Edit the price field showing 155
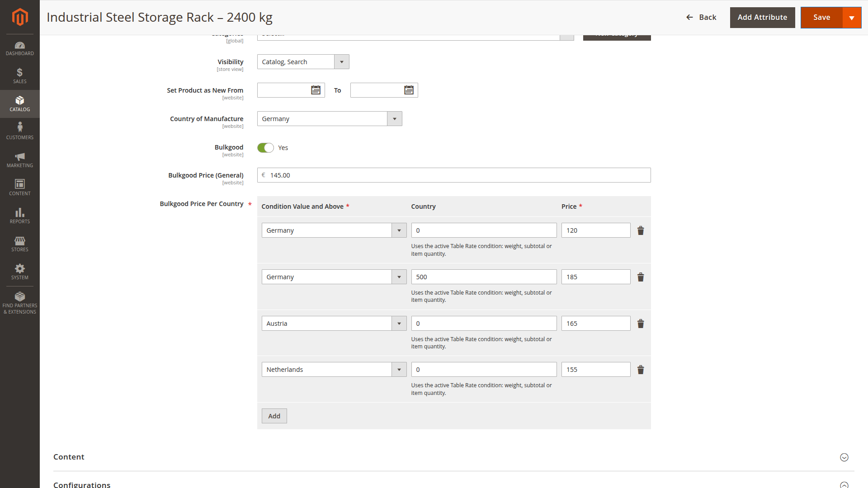This screenshot has width=868, height=488. click(596, 370)
